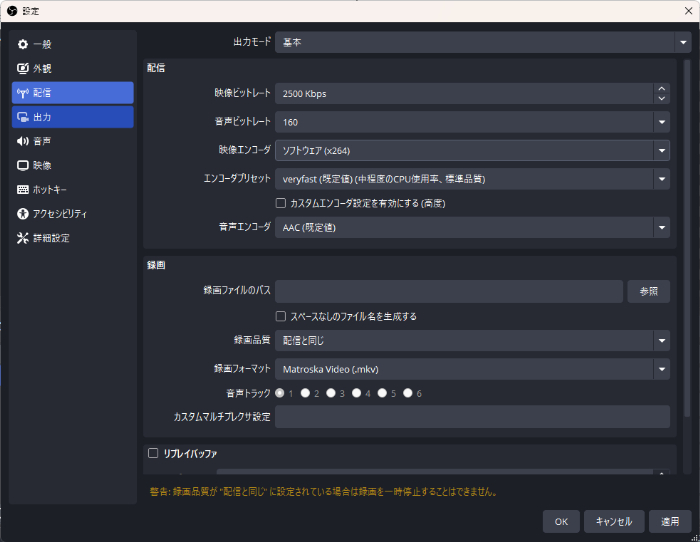The height and width of the screenshot is (542, 700).
Task: Click 参照 to browse recording path
Action: 648,292
